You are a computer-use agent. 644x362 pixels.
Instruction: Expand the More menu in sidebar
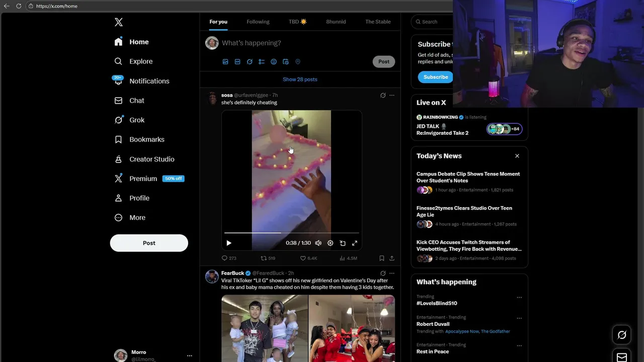[130, 218]
